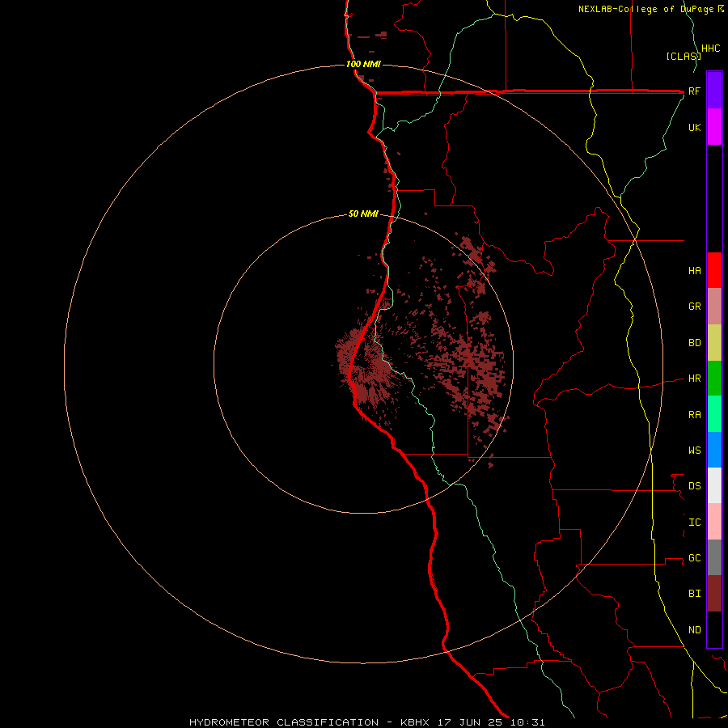The height and width of the screenshot is (728, 728).
Task: Click the BD legend label
Action: pyautogui.click(x=694, y=343)
